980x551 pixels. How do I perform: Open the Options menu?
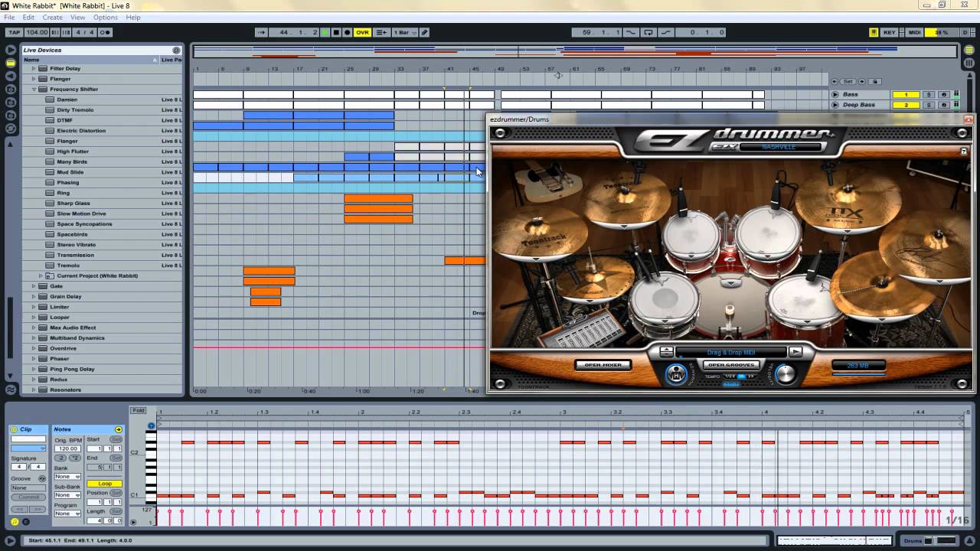pyautogui.click(x=106, y=17)
